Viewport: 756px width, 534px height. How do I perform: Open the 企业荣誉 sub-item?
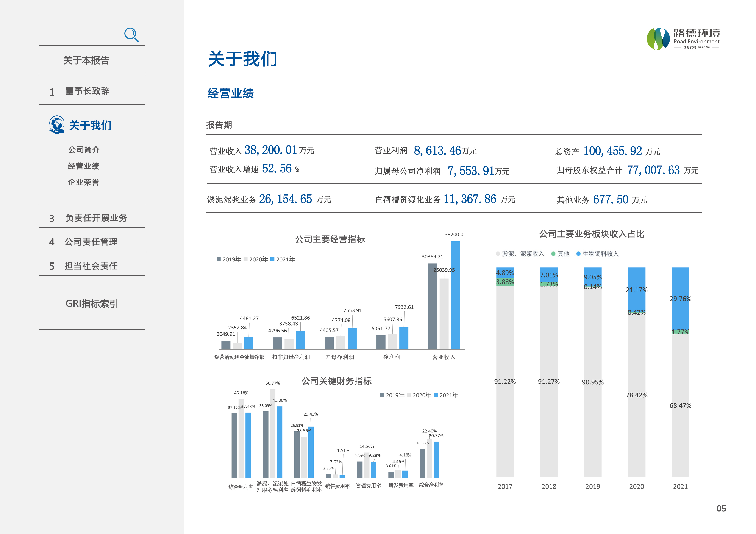click(84, 182)
